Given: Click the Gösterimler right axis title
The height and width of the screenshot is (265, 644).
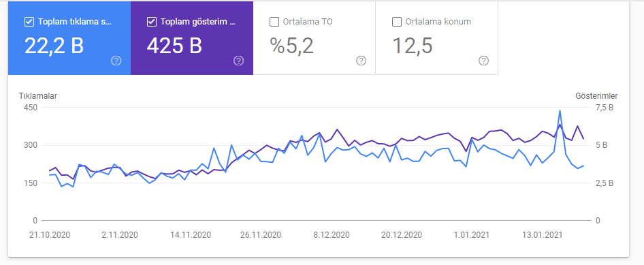Looking at the screenshot, I should point(597,96).
